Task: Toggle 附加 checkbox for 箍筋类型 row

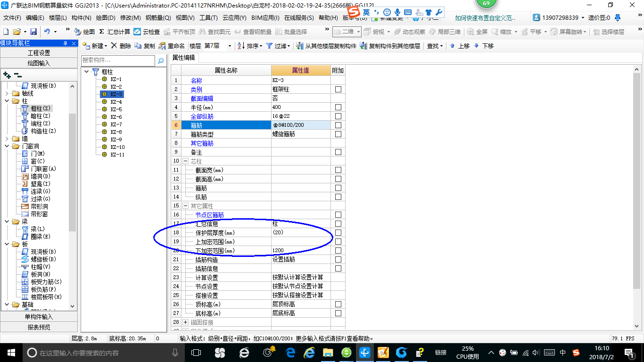Action: (338, 134)
